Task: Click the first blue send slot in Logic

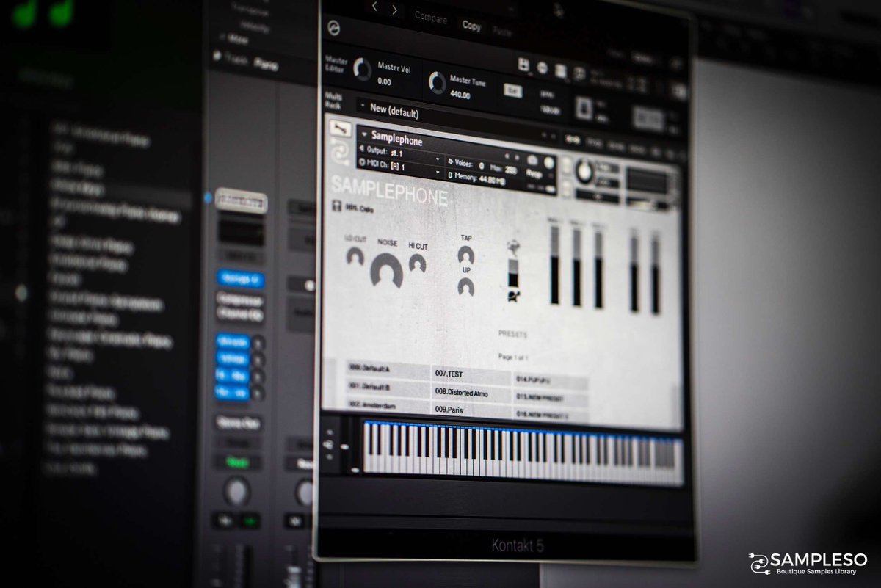Action: [233, 343]
